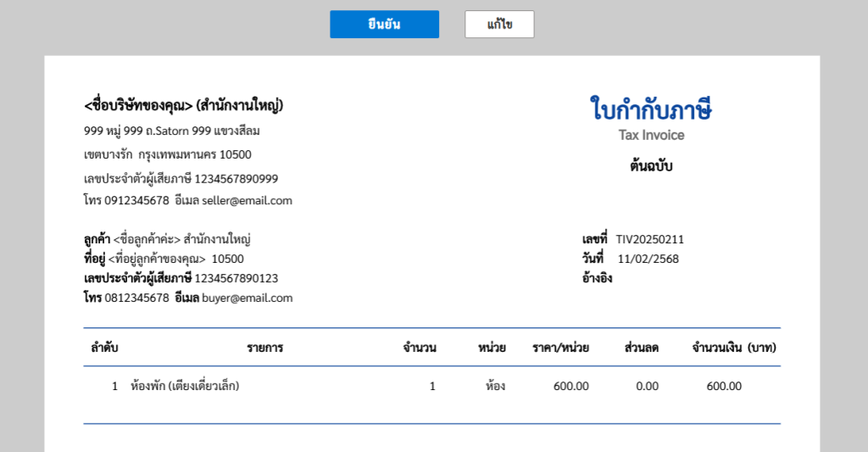Image resolution: width=868 pixels, height=452 pixels.
Task: Select seller tax ID 1234567890999
Action: coord(236,179)
